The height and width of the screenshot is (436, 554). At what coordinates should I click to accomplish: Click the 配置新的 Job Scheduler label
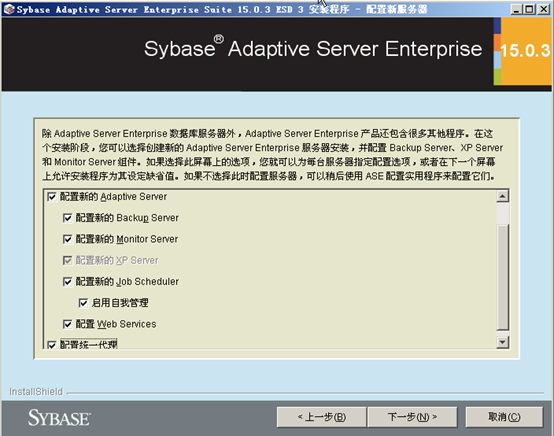127,282
